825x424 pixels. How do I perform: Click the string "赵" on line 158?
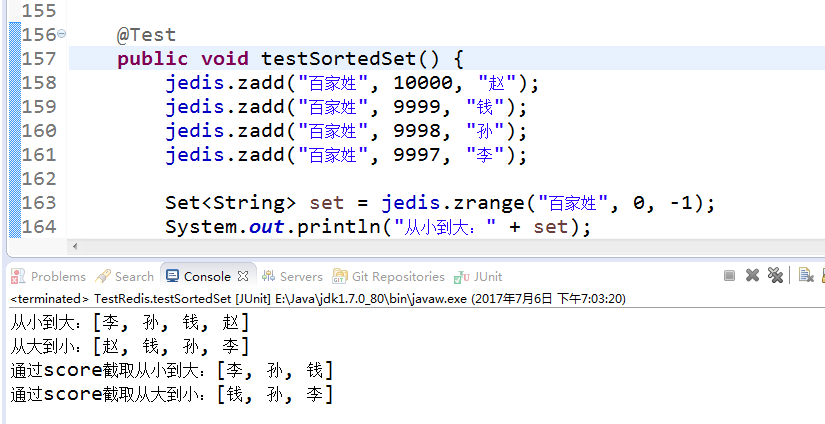[497, 83]
